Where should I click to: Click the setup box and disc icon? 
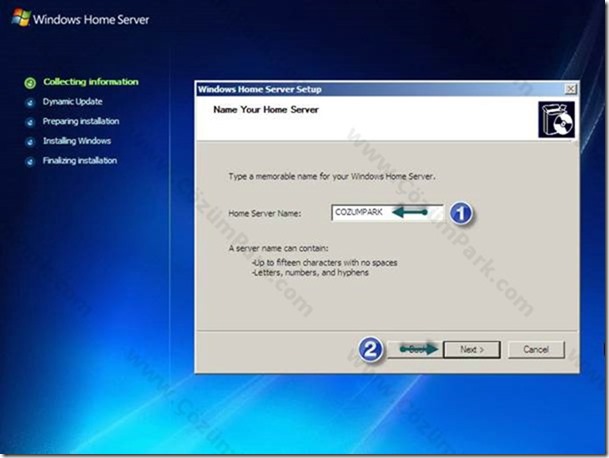556,120
